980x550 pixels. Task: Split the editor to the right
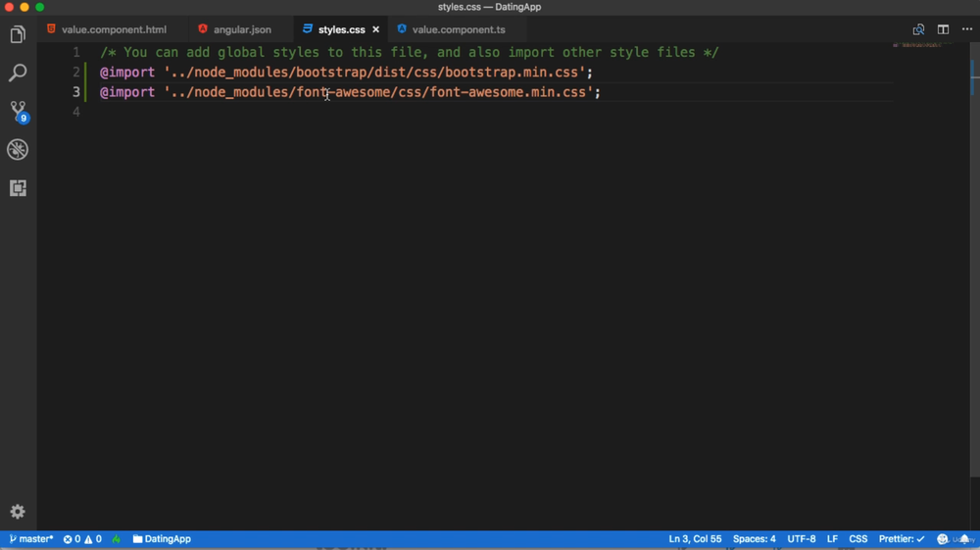(943, 29)
